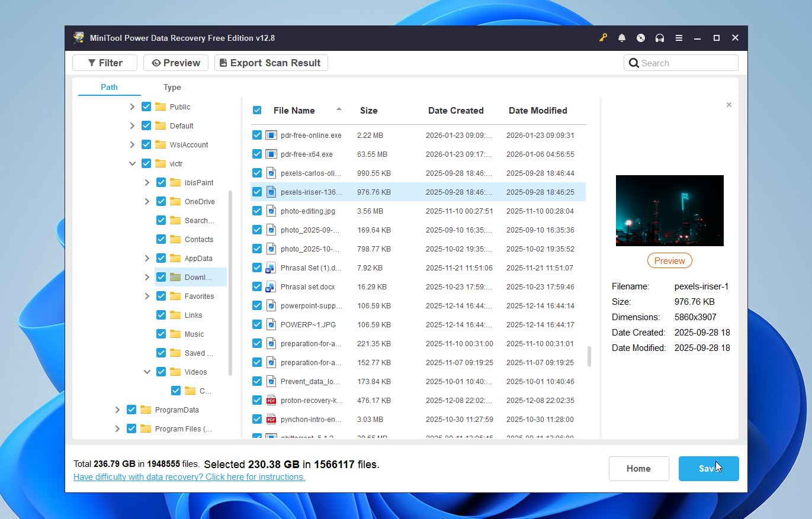The height and width of the screenshot is (519, 812).
Task: Switch to the Type tab
Action: point(172,87)
